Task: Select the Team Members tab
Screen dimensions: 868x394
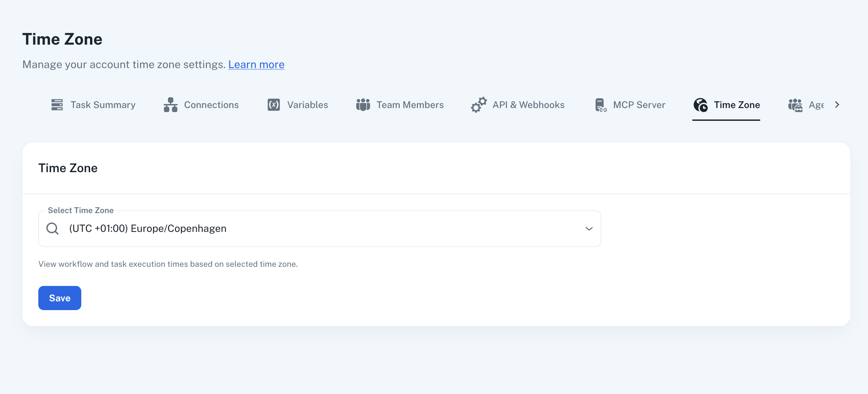Action: click(x=410, y=105)
